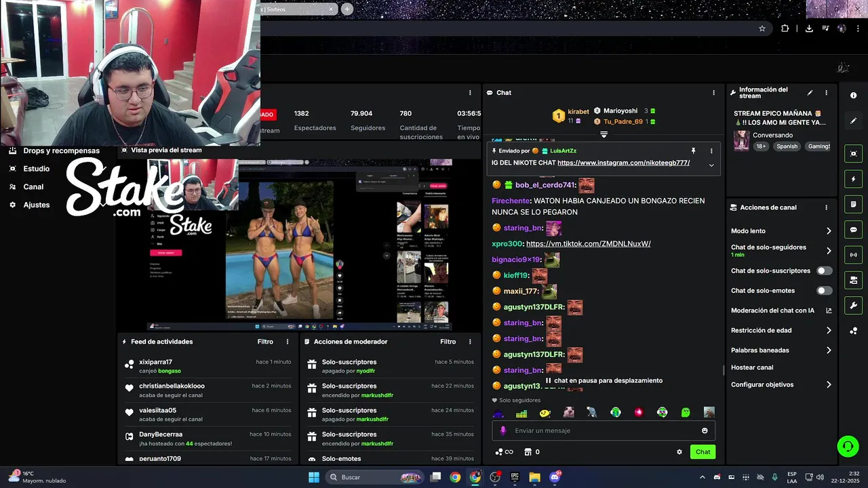Viewport: 868px width, 488px height.
Task: Click Hostear canal
Action: click(x=752, y=367)
